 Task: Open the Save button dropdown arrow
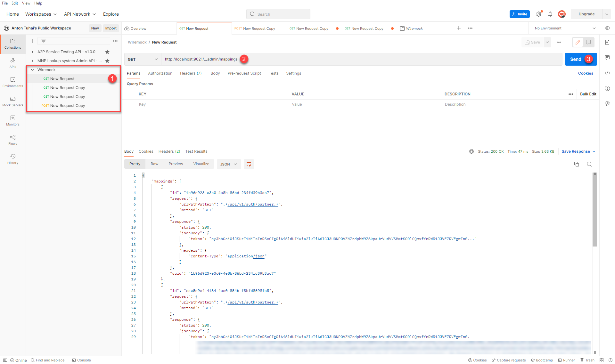click(x=547, y=42)
